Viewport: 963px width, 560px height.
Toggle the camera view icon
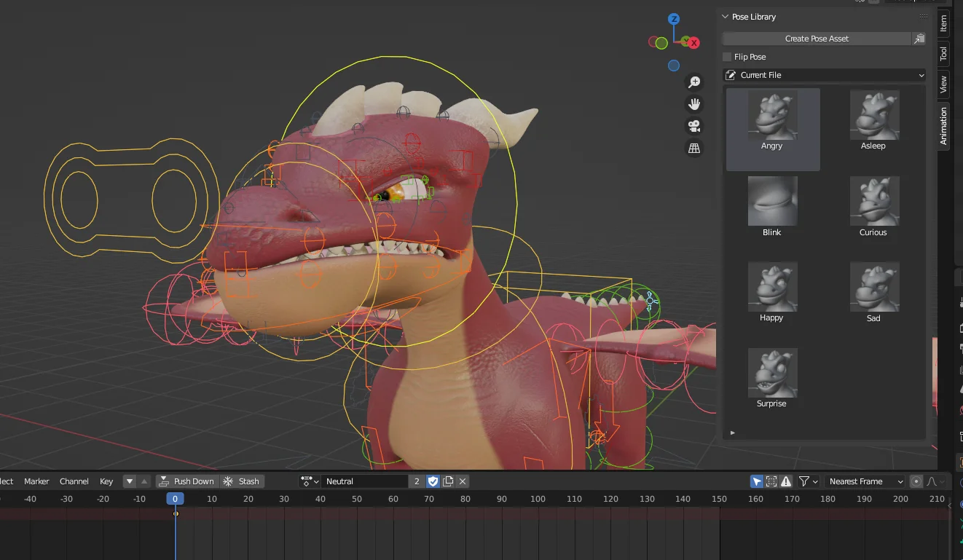pyautogui.click(x=694, y=126)
